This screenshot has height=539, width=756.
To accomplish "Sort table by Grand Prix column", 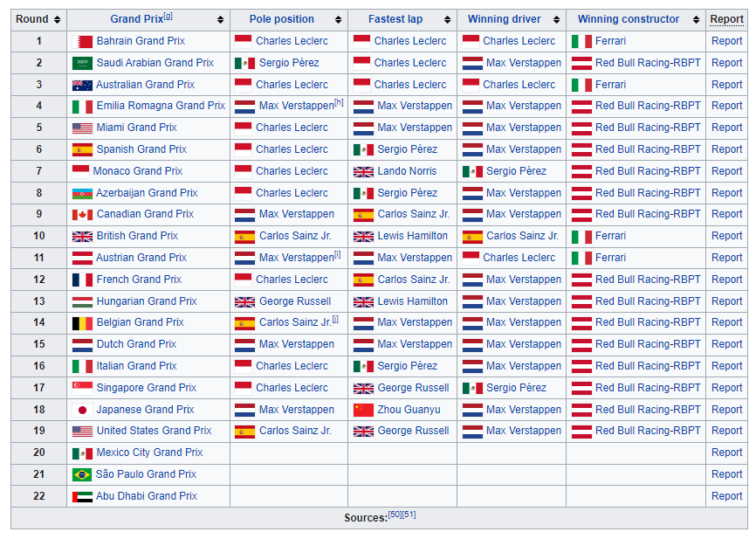I will tap(220, 20).
